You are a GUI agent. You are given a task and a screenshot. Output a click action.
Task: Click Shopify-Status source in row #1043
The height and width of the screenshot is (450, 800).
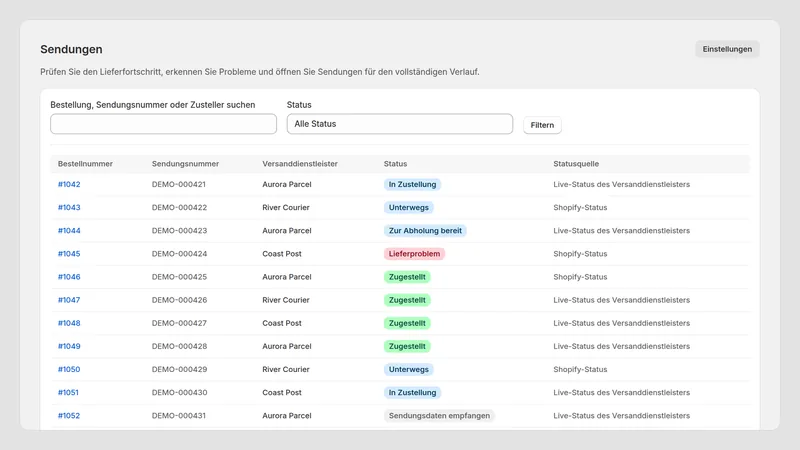(580, 208)
